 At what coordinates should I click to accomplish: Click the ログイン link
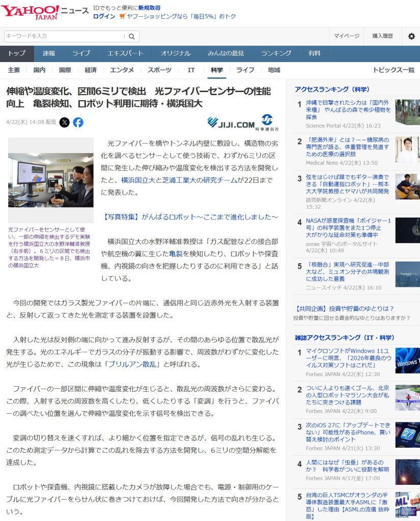pyautogui.click(x=104, y=16)
